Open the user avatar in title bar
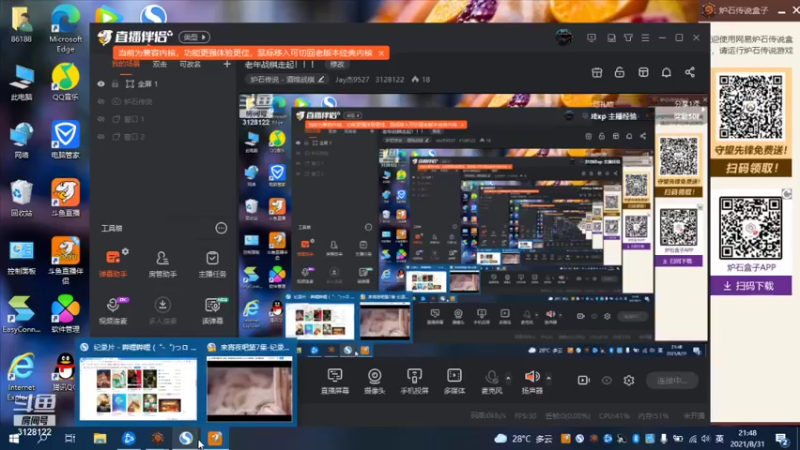This screenshot has height=450, width=800. 564,37
